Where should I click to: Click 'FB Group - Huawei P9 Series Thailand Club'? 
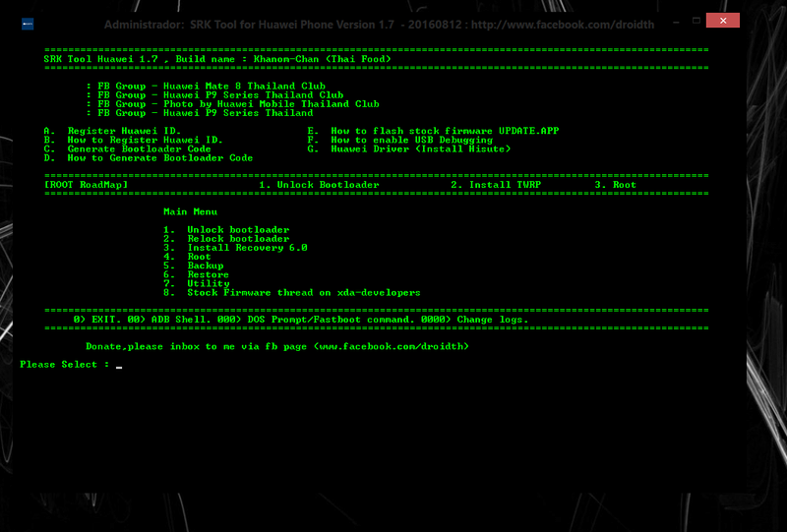[x=214, y=94]
